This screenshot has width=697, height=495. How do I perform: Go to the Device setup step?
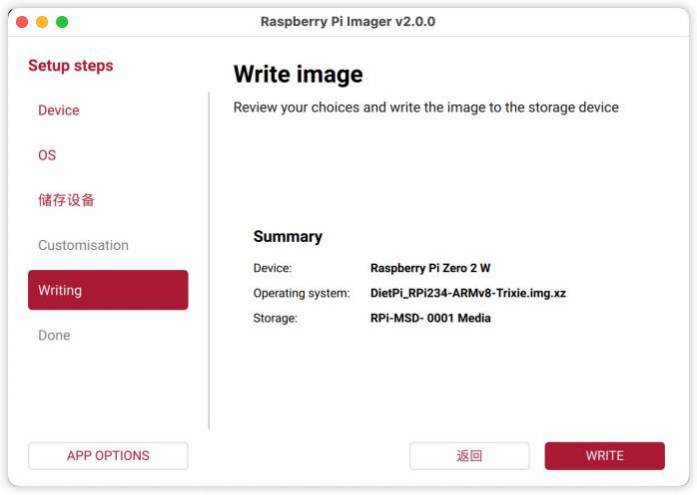[x=59, y=110]
